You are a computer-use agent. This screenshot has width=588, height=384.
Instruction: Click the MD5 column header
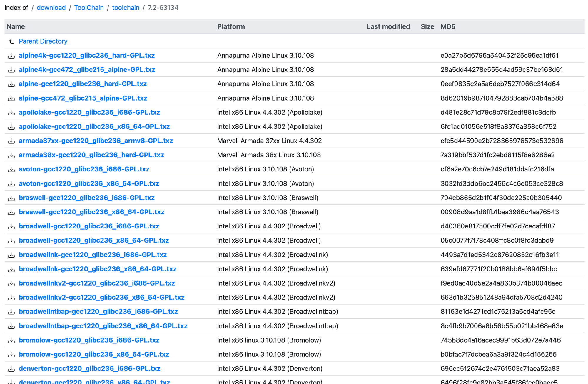click(x=448, y=26)
